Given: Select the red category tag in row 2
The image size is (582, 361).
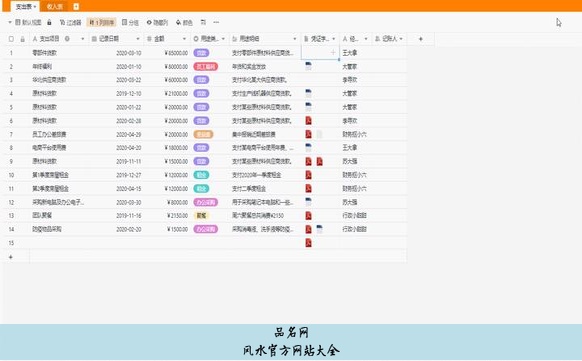Looking at the screenshot, I should [206, 66].
